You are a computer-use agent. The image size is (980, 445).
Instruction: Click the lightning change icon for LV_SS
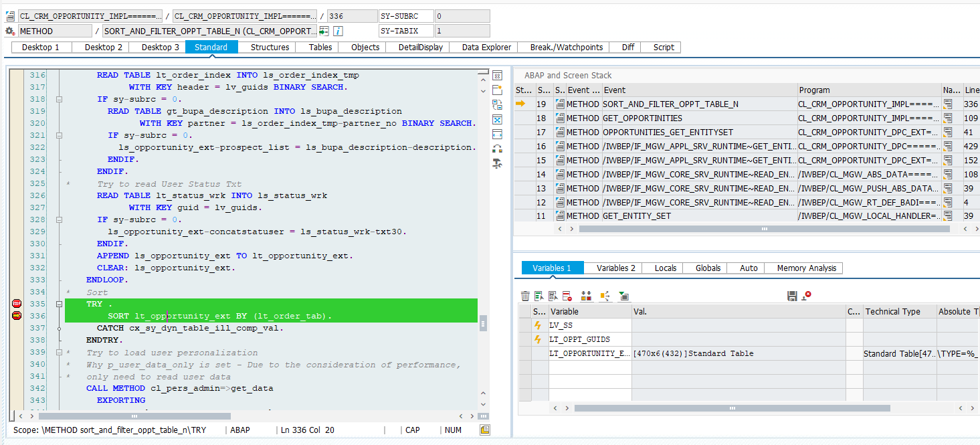coord(536,325)
